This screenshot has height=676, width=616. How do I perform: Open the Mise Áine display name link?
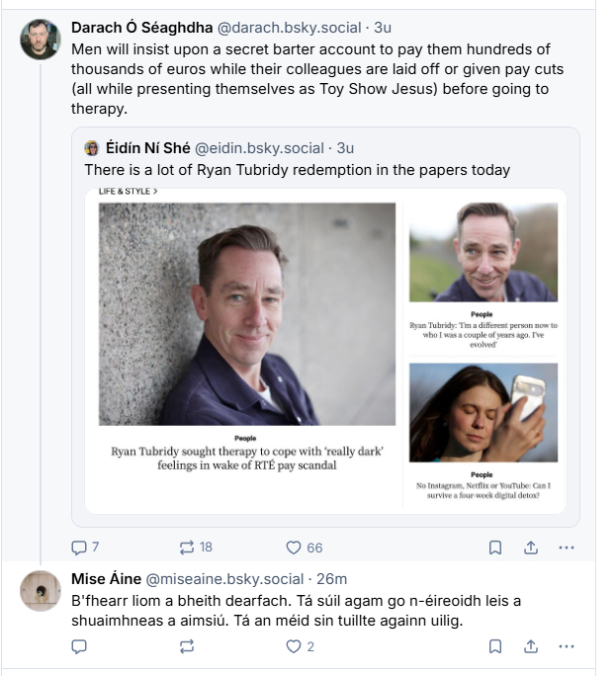tap(106, 578)
